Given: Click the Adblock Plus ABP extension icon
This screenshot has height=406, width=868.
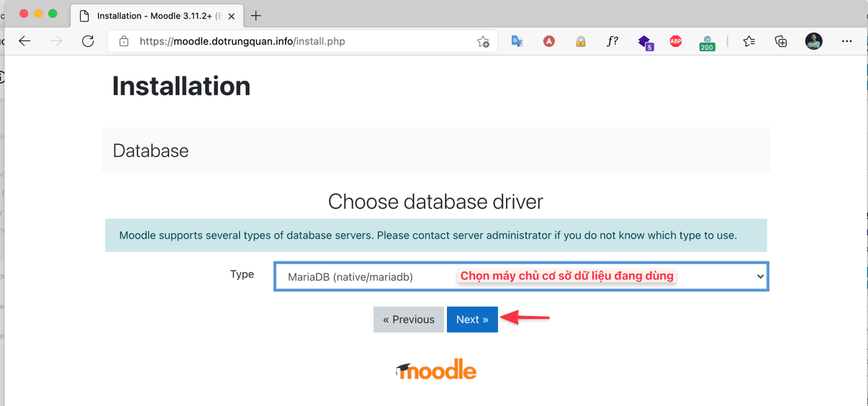Looking at the screenshot, I should point(675,41).
